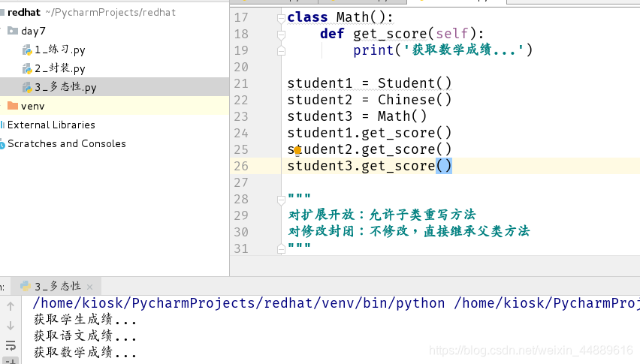Open the day7 folder in project tree
Screen dimensions: 640x364
click(x=33, y=31)
